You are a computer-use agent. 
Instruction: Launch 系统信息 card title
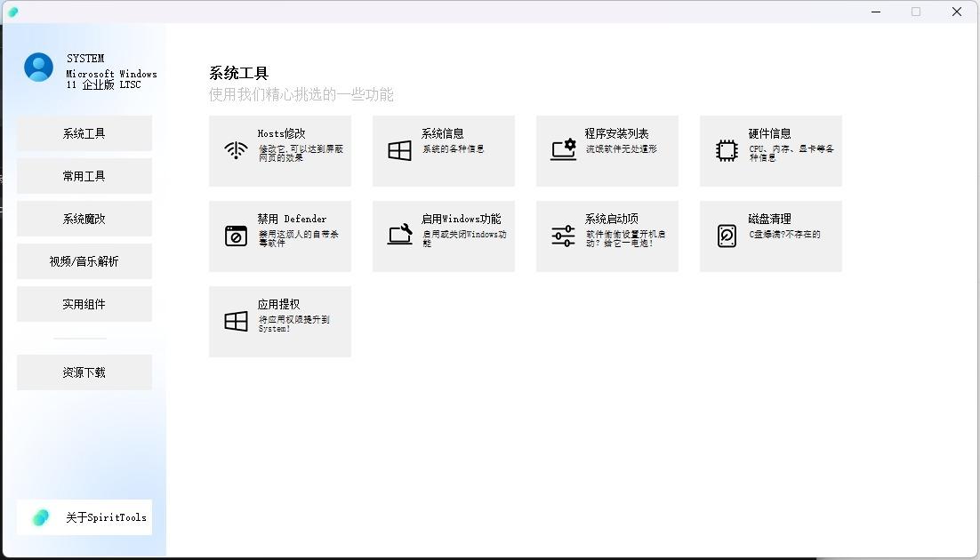(443, 133)
